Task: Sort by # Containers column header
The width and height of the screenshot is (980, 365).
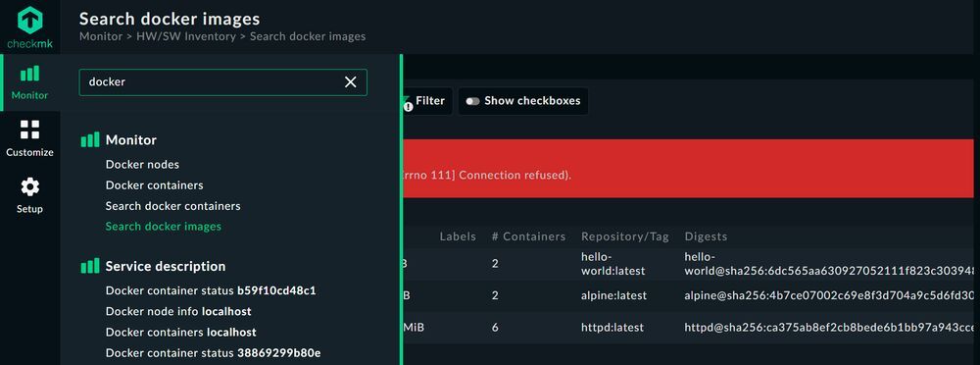Action: [529, 236]
